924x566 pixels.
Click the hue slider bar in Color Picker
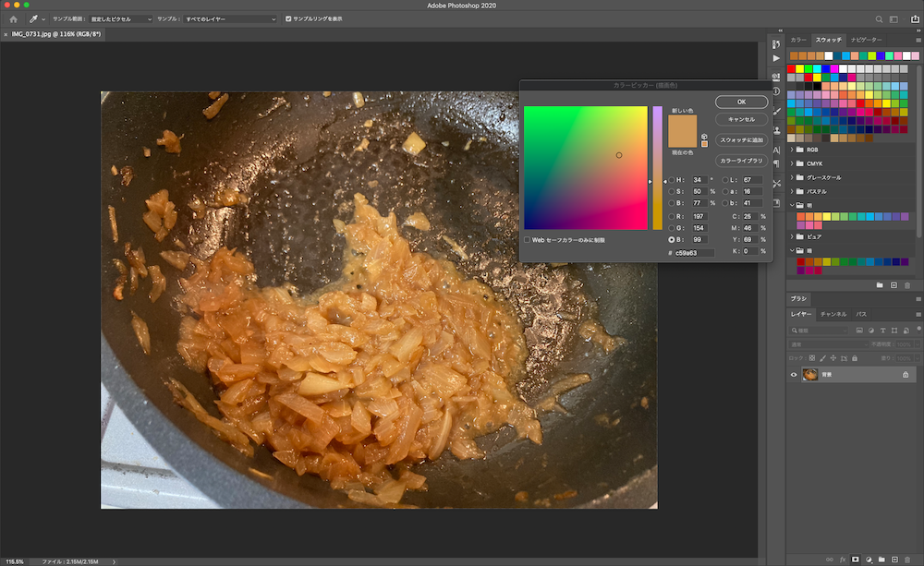[657, 168]
